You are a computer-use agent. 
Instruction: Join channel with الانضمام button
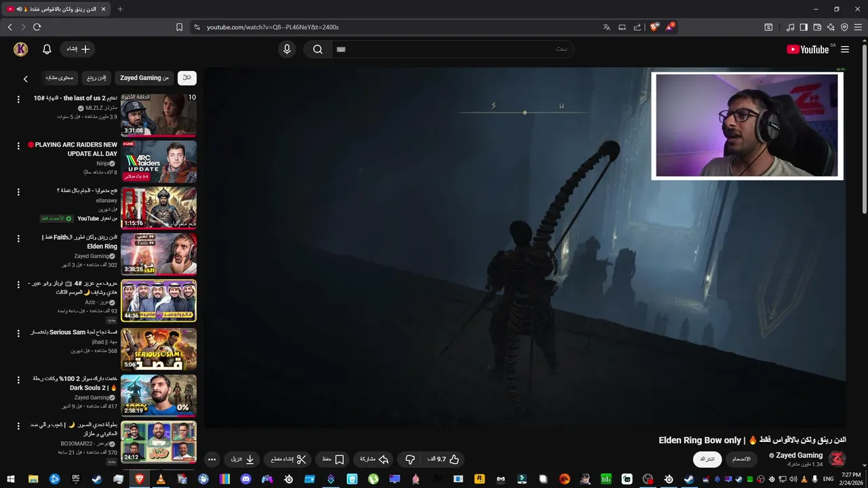[742, 460]
